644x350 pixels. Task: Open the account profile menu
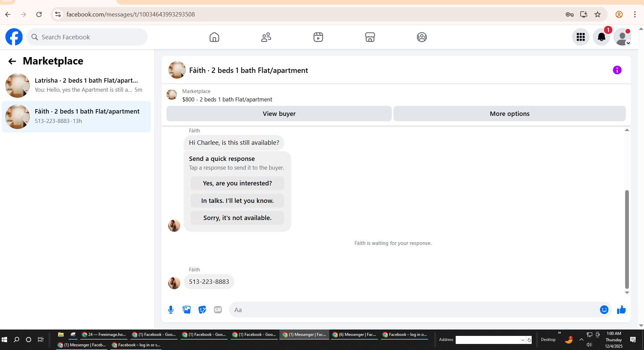click(622, 37)
